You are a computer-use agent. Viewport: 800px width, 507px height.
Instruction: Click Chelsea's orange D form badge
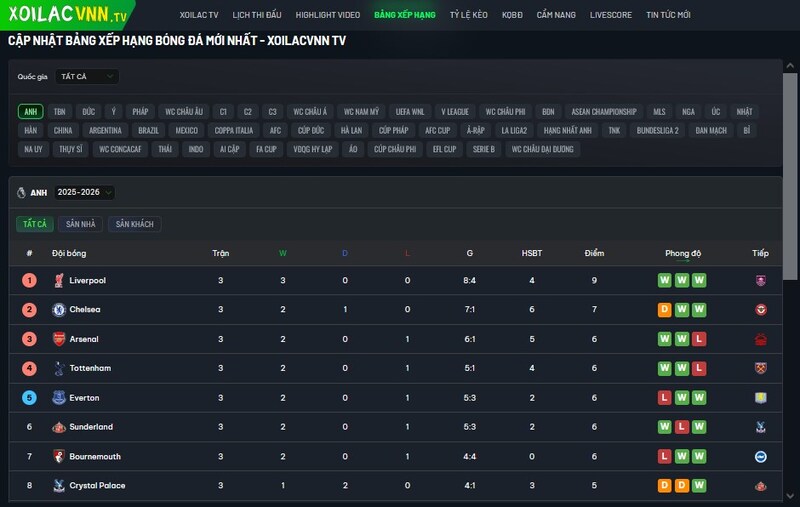coord(664,310)
